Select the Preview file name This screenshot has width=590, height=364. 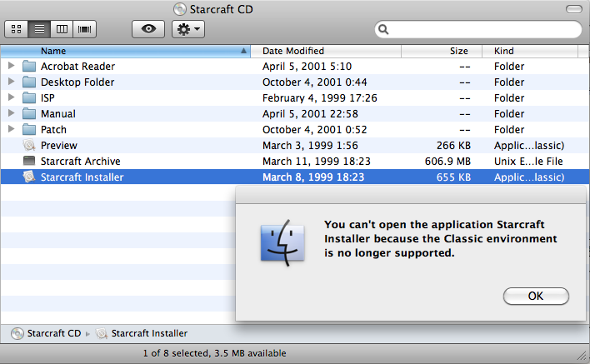pyautogui.click(x=58, y=145)
